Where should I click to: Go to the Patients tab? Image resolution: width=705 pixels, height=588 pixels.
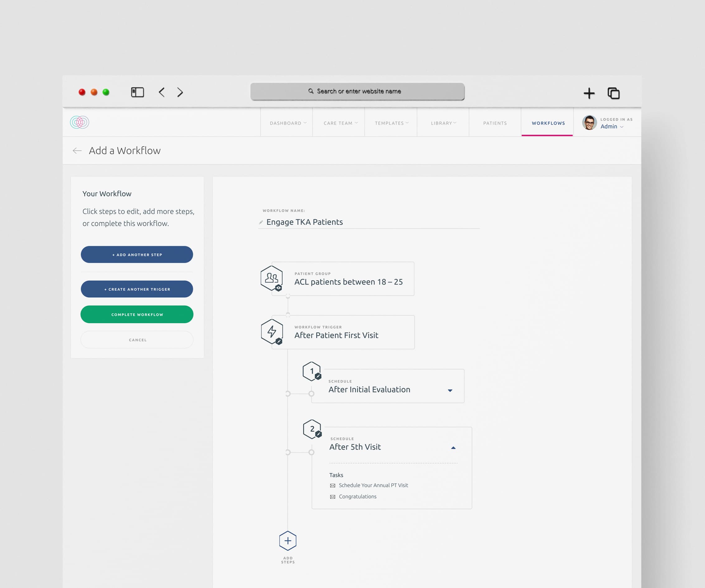(x=495, y=123)
